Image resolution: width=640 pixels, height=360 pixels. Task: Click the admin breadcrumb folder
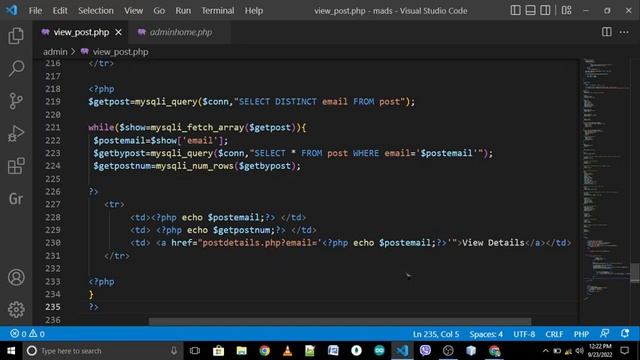(55, 52)
